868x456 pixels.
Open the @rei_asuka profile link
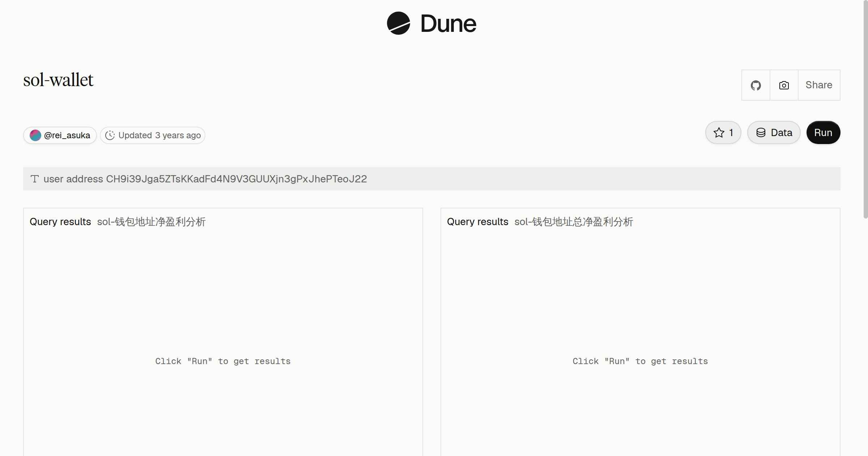(x=60, y=135)
